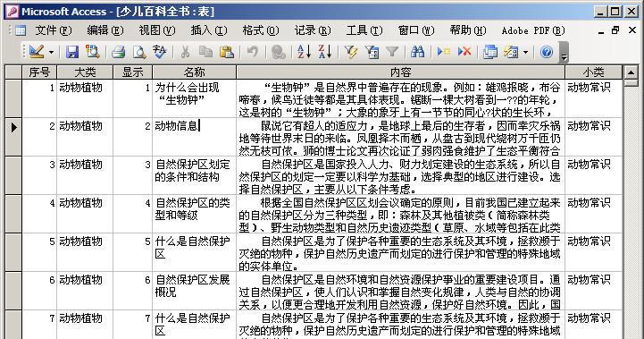Click name cell 为什么会出现"生物钟"

[x=194, y=98]
